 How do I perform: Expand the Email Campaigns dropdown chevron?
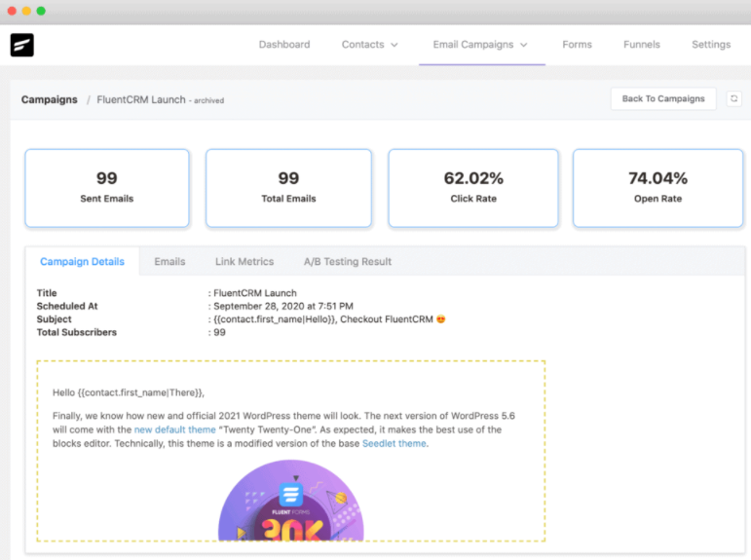pyautogui.click(x=524, y=45)
